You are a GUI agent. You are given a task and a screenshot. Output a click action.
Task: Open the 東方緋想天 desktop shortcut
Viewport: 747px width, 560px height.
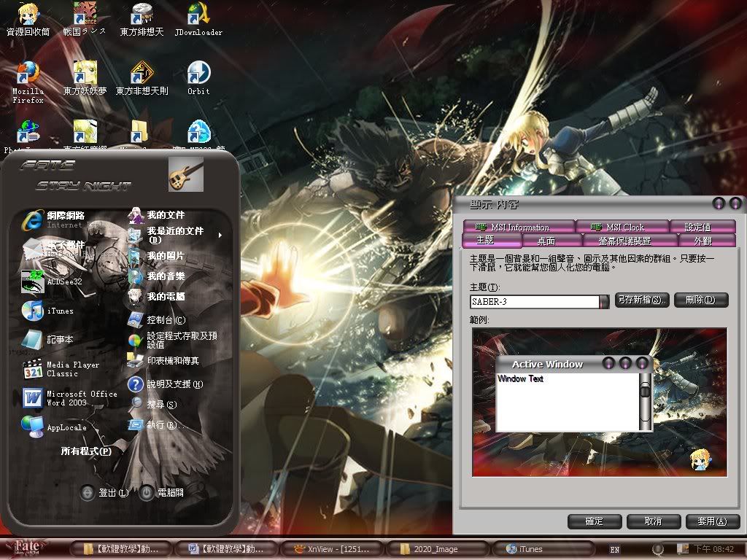tap(142, 19)
